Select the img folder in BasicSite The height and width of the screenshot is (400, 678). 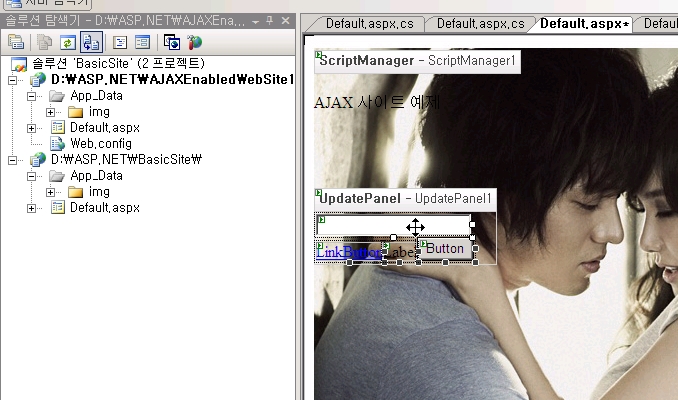99,192
